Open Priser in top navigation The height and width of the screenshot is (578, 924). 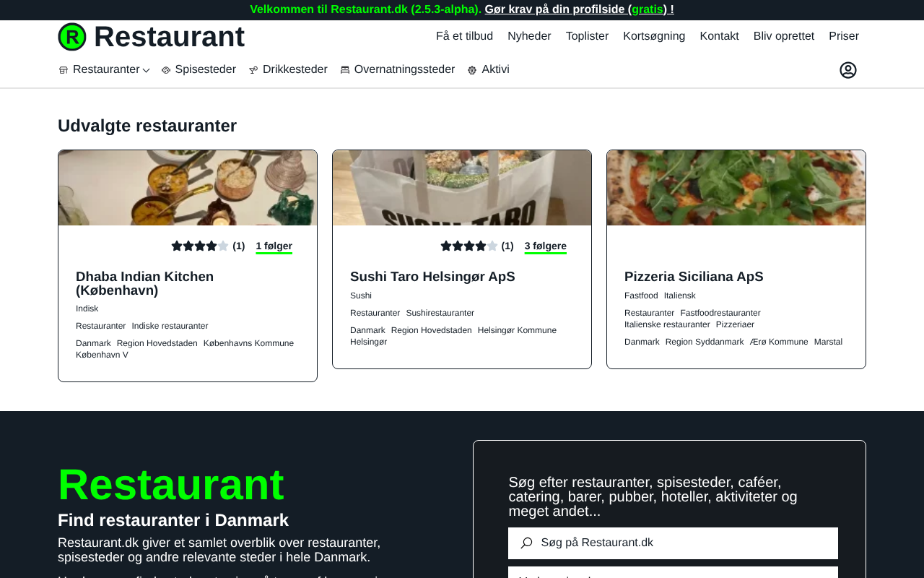(844, 36)
